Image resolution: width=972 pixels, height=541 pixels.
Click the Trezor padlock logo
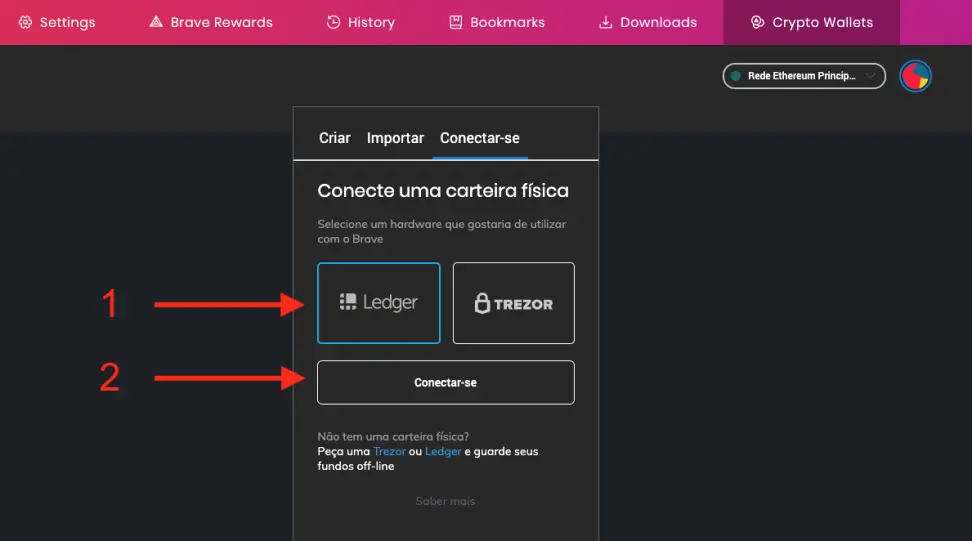(482, 303)
